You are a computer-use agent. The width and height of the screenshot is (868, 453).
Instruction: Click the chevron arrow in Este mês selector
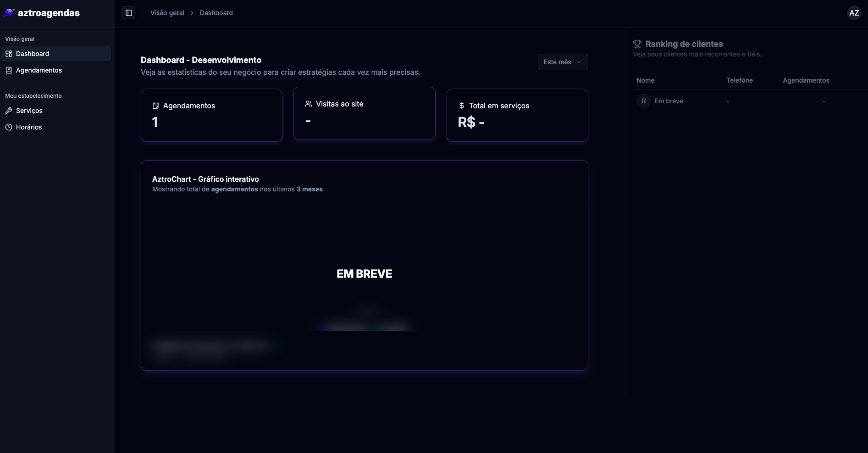(579, 62)
